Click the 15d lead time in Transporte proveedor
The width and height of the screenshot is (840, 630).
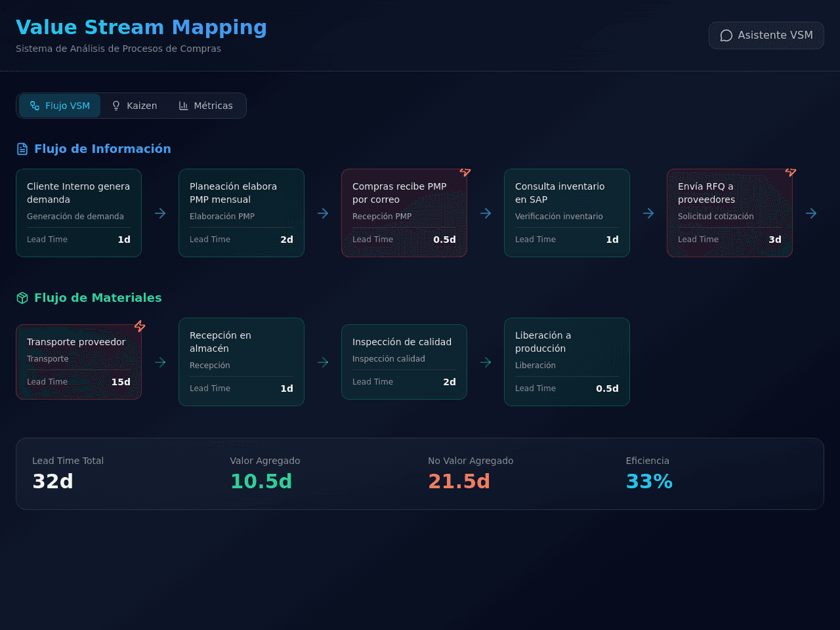(x=121, y=382)
